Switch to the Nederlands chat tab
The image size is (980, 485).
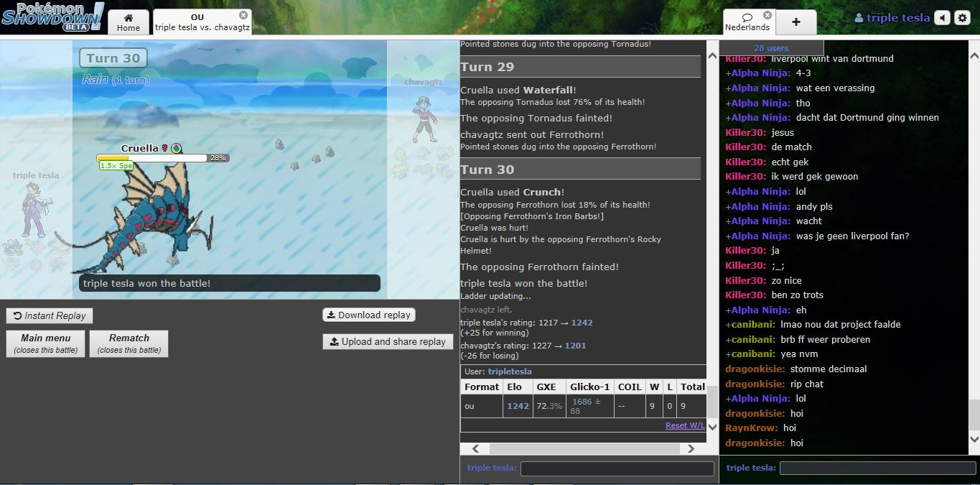pos(747,22)
